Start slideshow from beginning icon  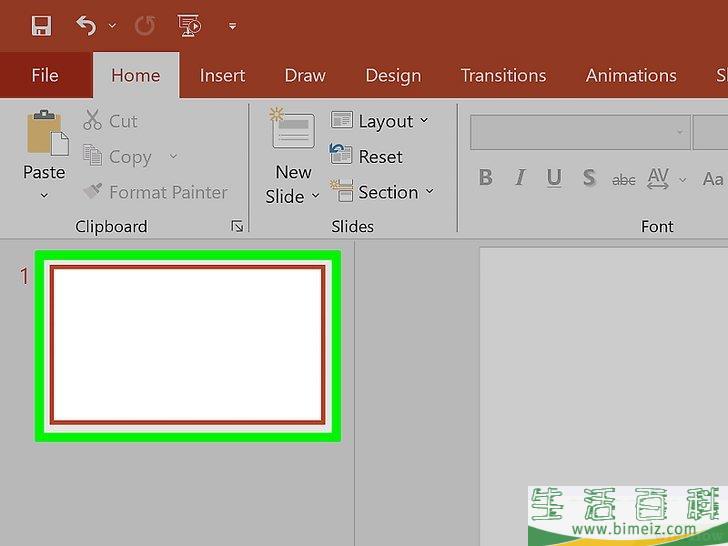[189, 26]
